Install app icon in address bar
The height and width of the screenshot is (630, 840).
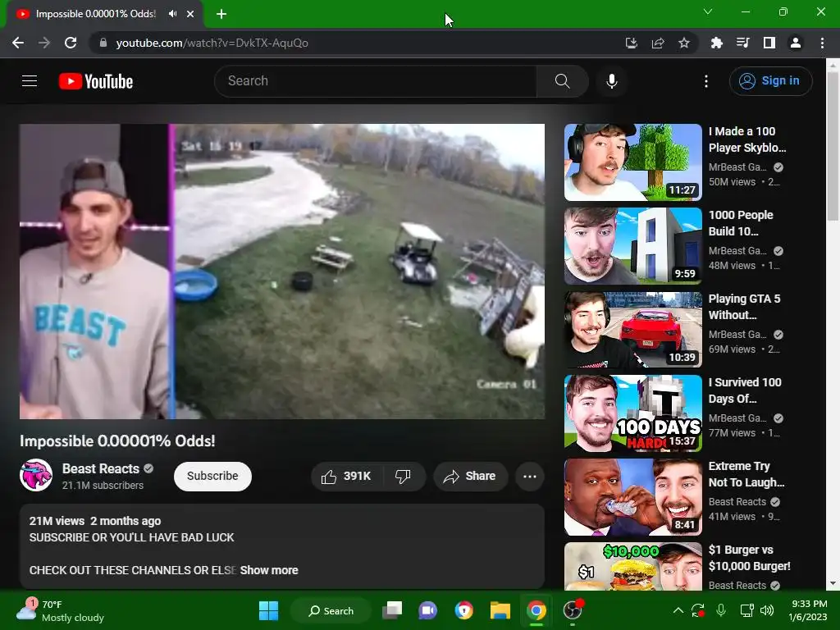click(x=632, y=43)
